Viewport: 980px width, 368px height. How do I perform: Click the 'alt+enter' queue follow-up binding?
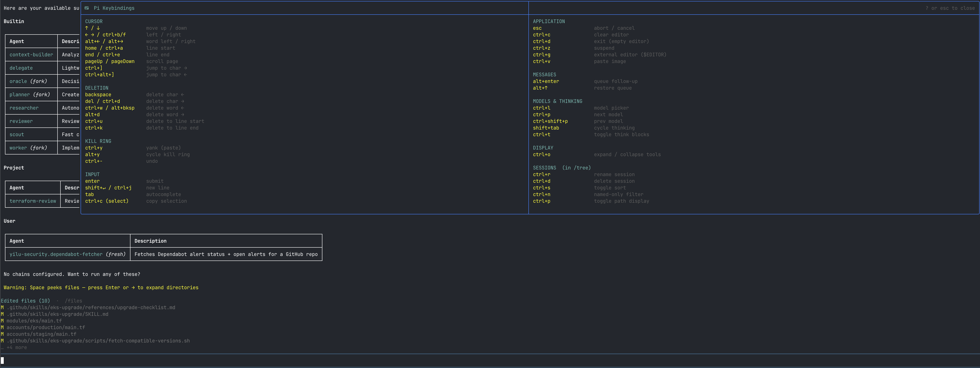click(546, 81)
